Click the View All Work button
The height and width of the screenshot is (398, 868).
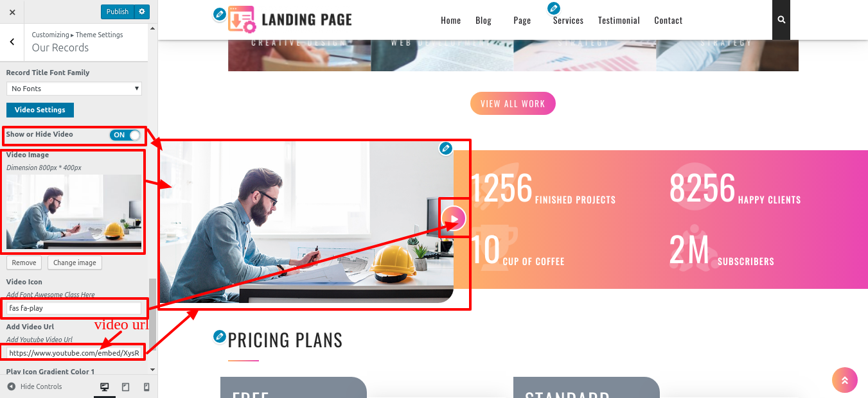pyautogui.click(x=513, y=103)
